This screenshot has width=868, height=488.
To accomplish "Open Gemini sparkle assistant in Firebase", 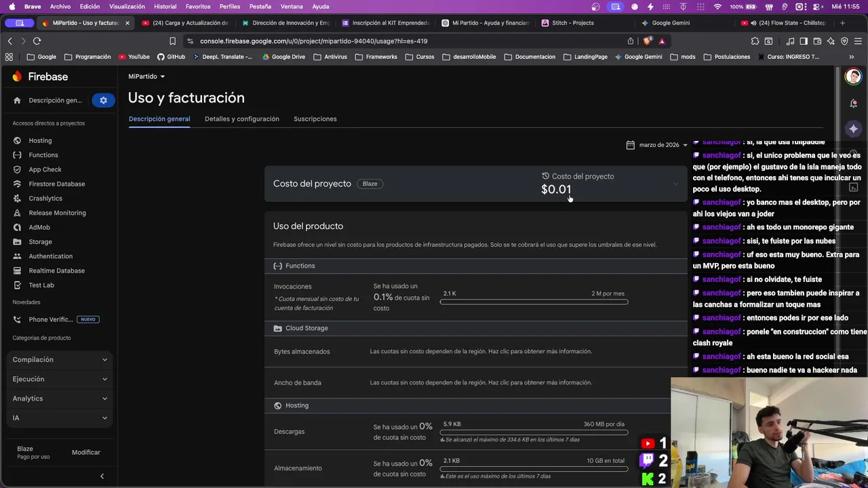I will (x=853, y=129).
